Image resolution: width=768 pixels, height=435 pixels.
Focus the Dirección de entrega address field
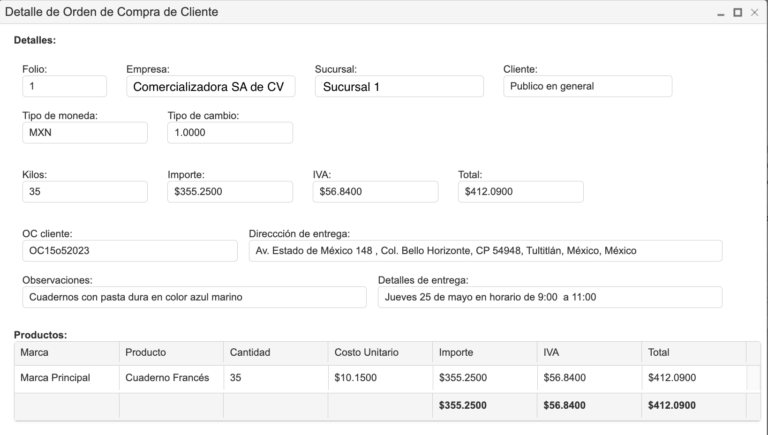pos(485,250)
